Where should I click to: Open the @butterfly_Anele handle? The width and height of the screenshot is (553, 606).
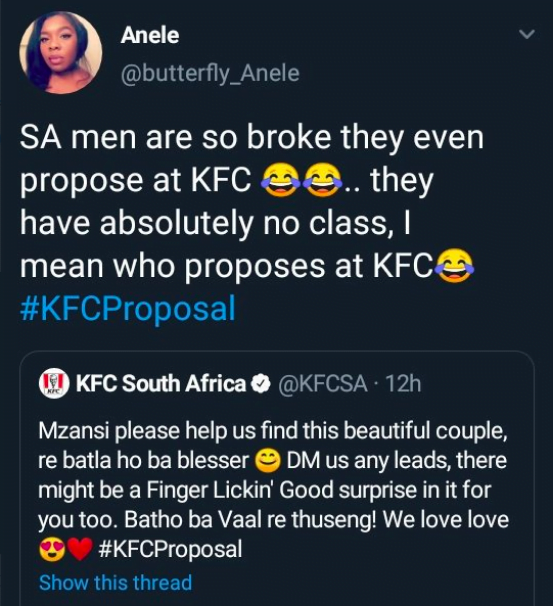[210, 73]
